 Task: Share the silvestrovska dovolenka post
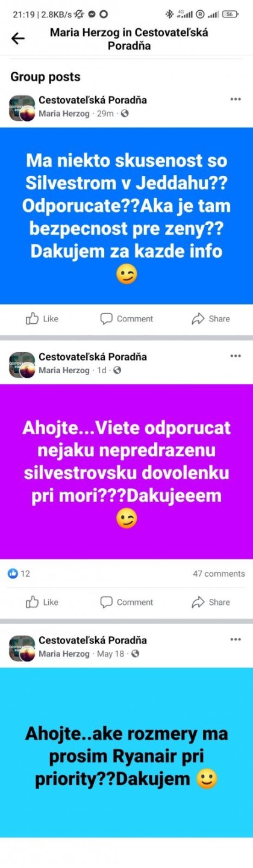pyautogui.click(x=211, y=602)
